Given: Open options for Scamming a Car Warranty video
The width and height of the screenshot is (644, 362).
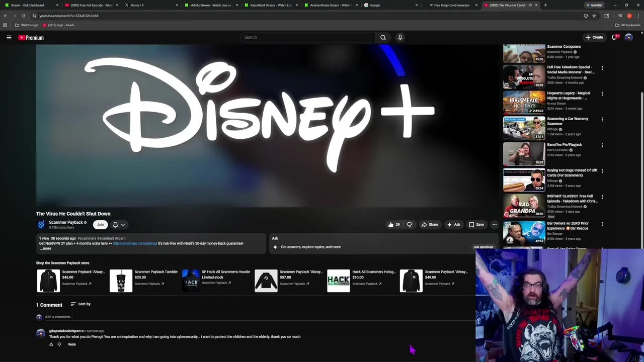Looking at the screenshot, I should click(x=602, y=120).
